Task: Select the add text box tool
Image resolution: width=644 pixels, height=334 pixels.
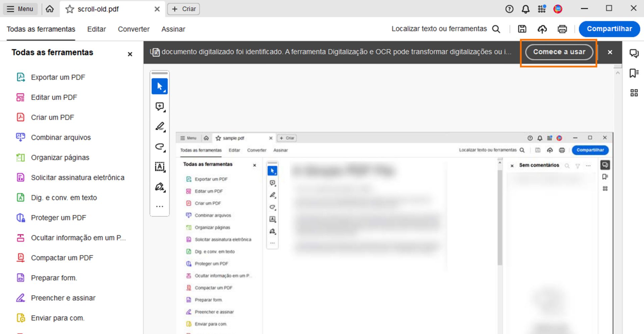Action: click(x=160, y=166)
